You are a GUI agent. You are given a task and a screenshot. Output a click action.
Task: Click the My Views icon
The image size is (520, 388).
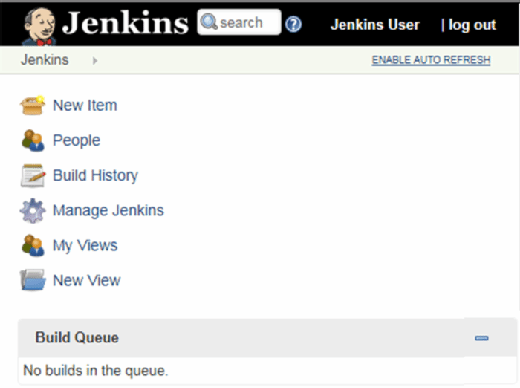point(33,245)
